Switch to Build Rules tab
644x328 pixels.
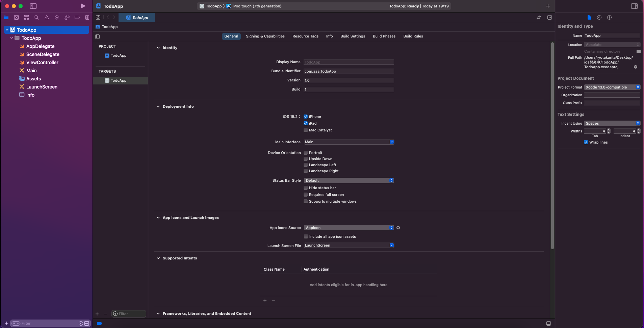pos(413,36)
